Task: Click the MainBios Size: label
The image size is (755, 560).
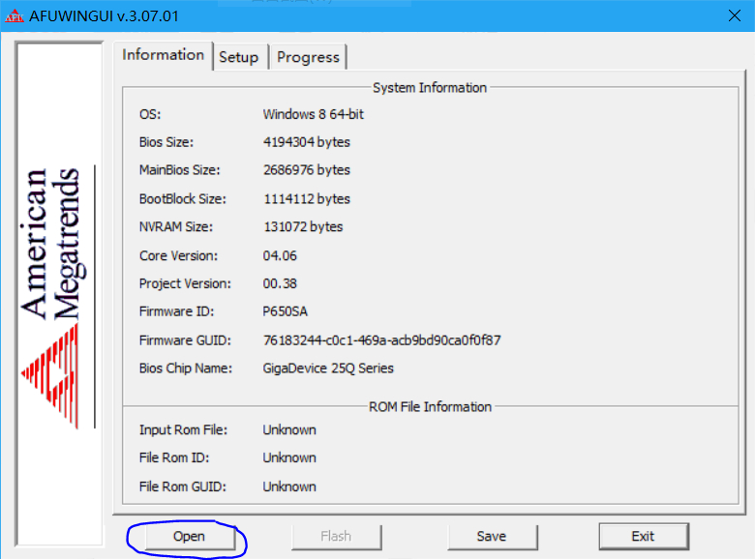Action: 180,170
